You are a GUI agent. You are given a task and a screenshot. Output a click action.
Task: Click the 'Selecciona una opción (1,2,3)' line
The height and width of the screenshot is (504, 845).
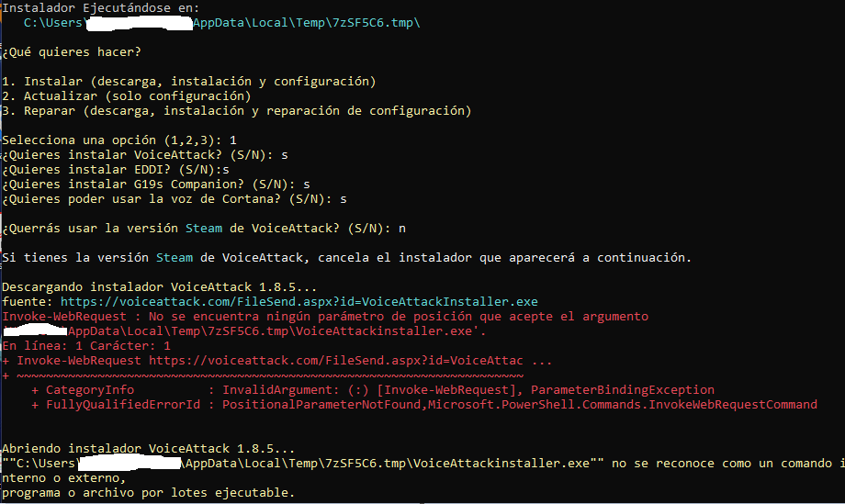[x=119, y=140]
